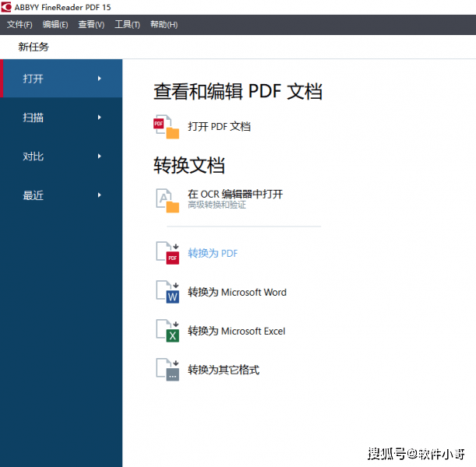Click the 转换为 PDF link

coord(213,253)
